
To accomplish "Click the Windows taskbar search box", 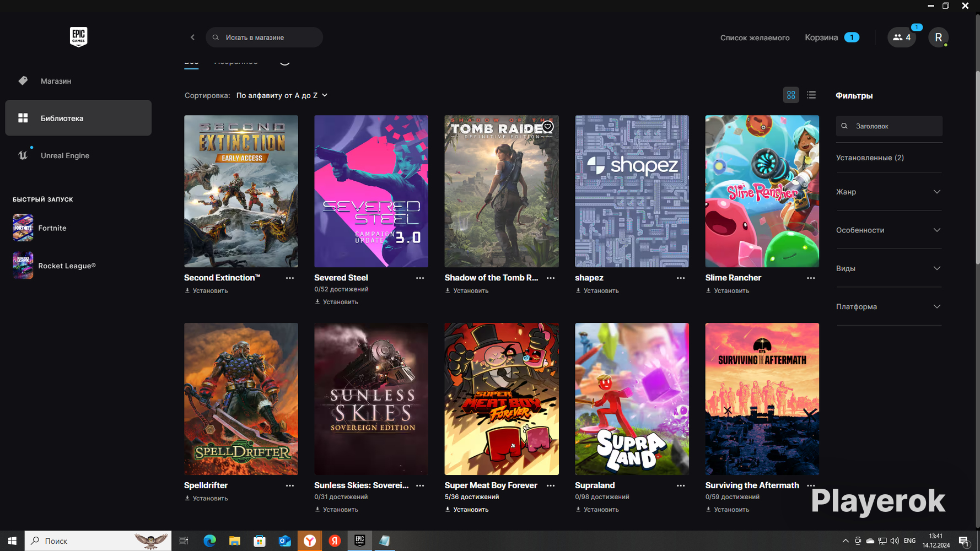I will 98,541.
